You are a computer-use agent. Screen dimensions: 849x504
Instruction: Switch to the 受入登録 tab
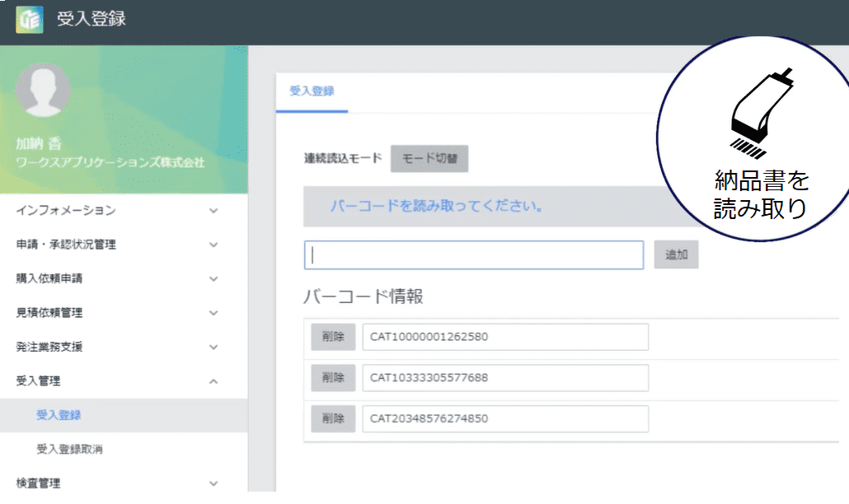[312, 91]
